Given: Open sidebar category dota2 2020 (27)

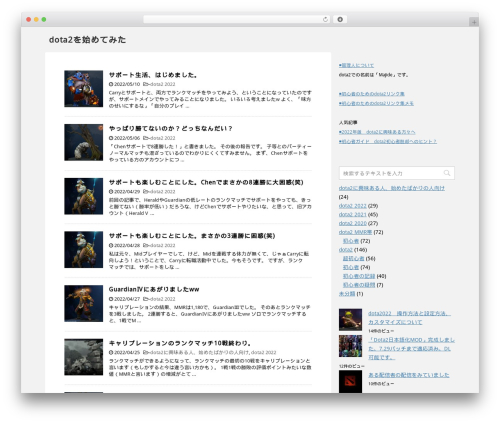Looking at the screenshot, I should [x=353, y=223].
